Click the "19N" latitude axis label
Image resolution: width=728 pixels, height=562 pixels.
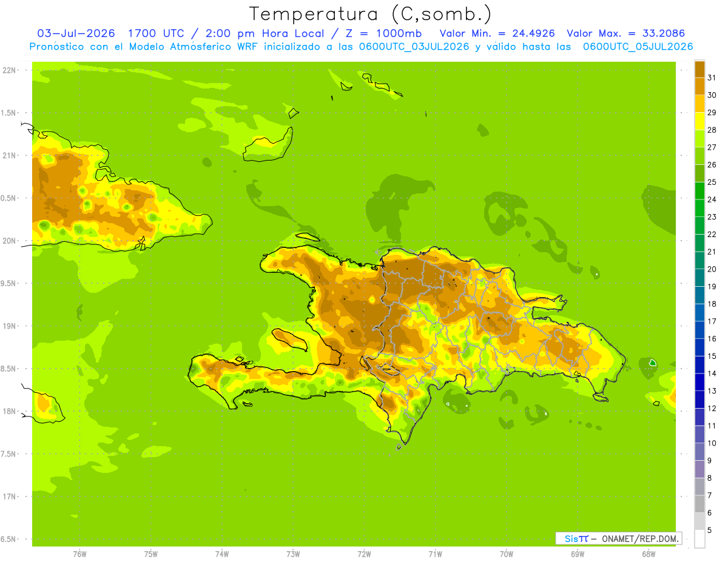pyautogui.click(x=10, y=326)
